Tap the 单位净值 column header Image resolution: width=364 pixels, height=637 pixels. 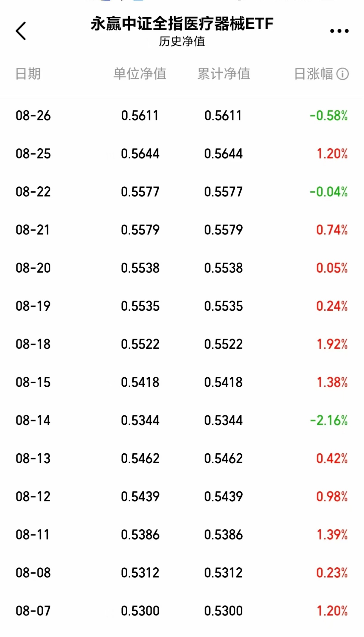140,74
